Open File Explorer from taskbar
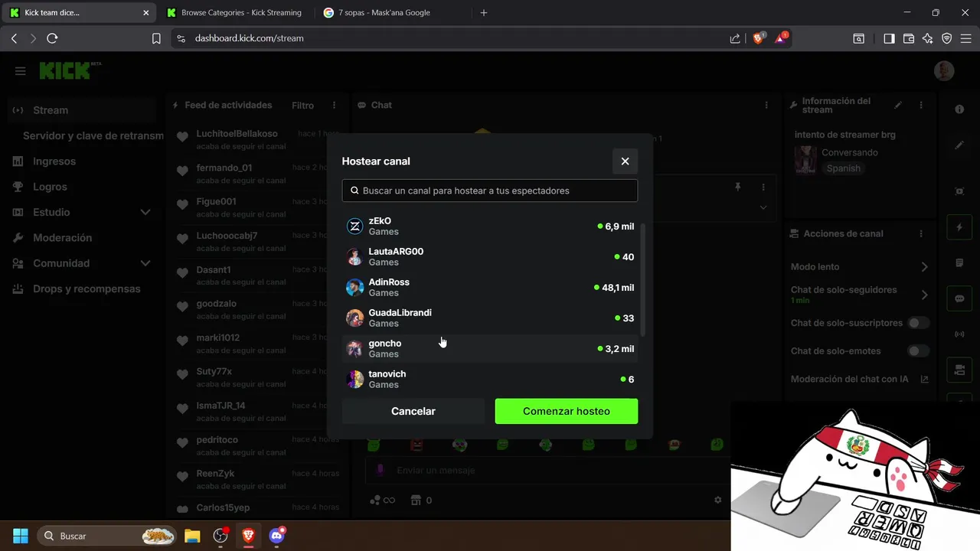Viewport: 980px width, 551px height. (x=192, y=536)
